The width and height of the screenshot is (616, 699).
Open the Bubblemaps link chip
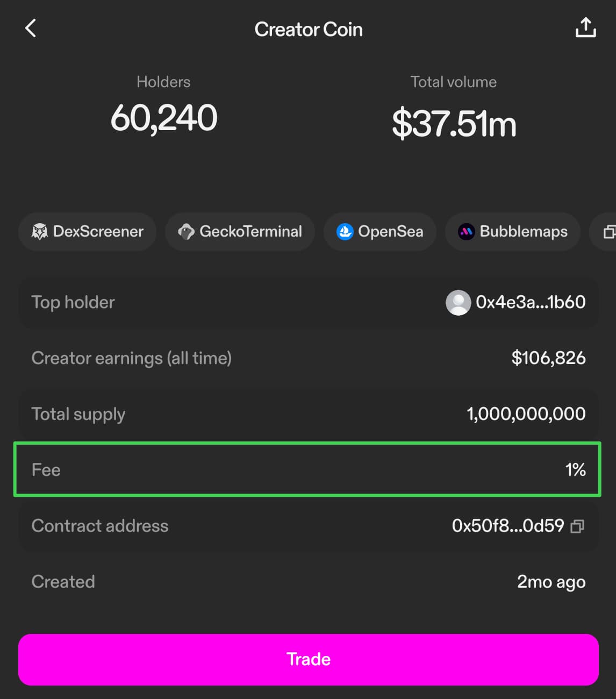click(x=513, y=232)
